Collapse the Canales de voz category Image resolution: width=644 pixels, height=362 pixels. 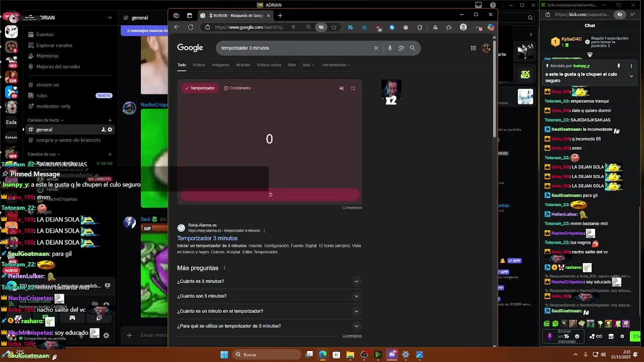coord(44,154)
